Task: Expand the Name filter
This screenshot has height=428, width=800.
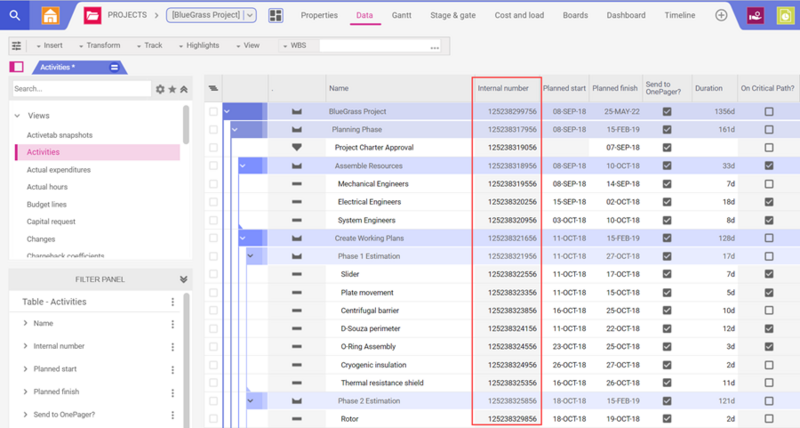Action: [x=25, y=323]
